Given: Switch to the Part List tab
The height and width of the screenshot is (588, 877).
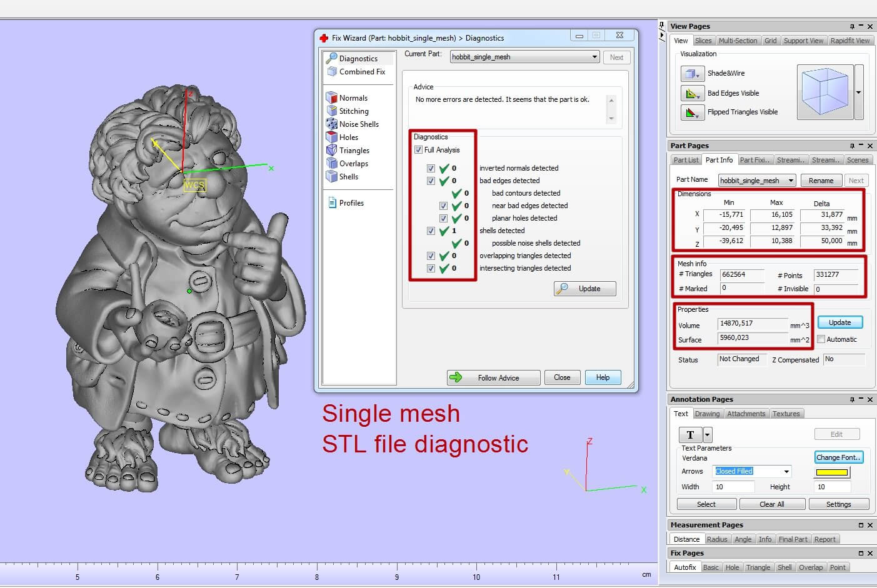Looking at the screenshot, I should tap(686, 160).
